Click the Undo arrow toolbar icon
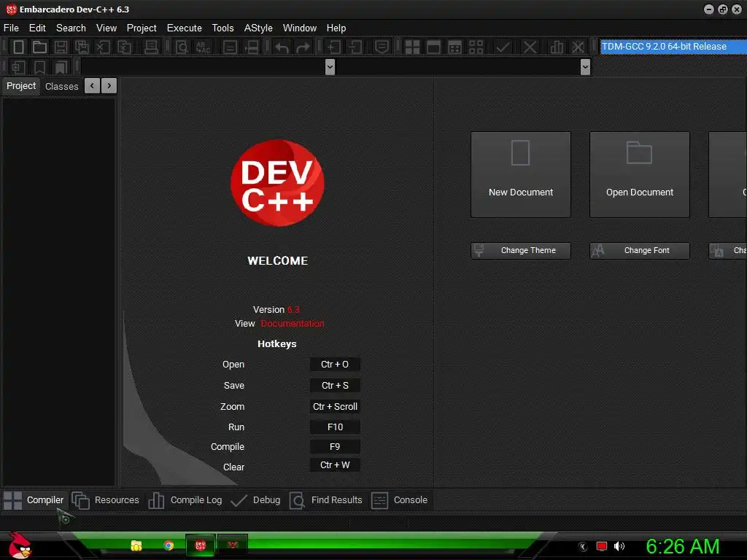This screenshot has height=560, width=747. pos(282,47)
